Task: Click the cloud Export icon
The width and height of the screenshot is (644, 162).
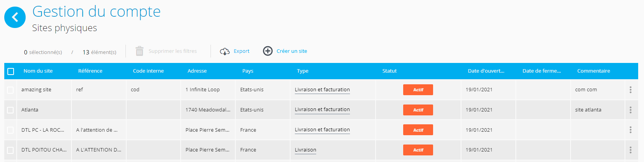Action: (x=225, y=51)
